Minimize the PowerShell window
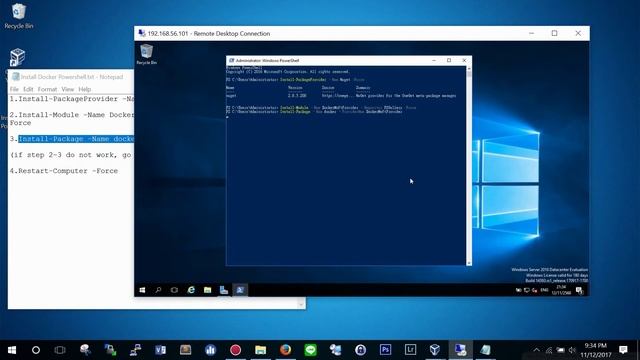Screen dimensions: 640x360 tap(434, 60)
